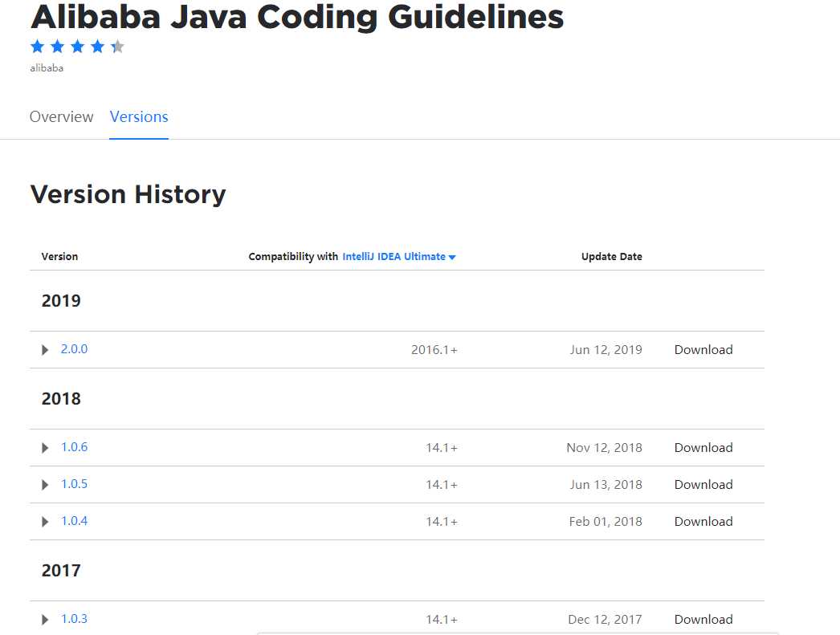Screen dimensions: 840x635
Task: Download version 1.0.4
Action: [x=703, y=522]
